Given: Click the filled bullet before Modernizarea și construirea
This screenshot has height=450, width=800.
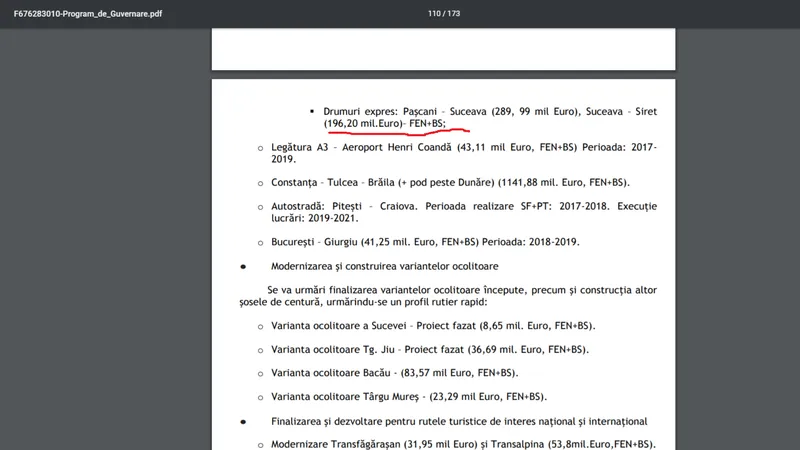Looking at the screenshot, I should 242,266.
